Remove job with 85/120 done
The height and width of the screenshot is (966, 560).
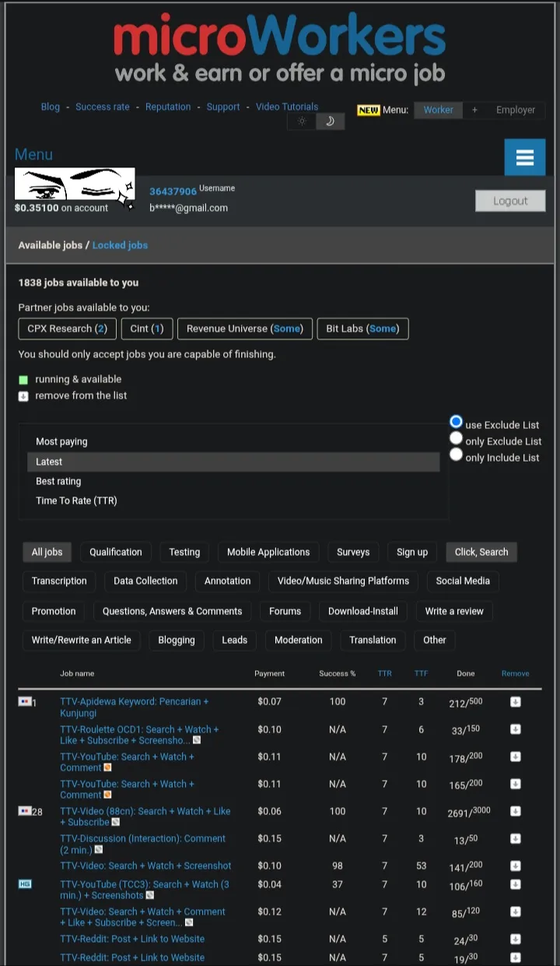(x=515, y=912)
